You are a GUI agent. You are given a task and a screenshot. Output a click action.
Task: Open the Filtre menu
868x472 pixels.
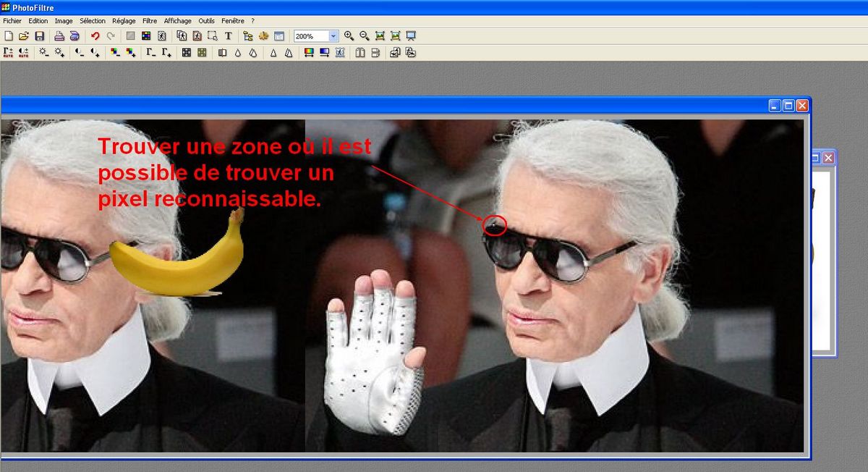150,21
